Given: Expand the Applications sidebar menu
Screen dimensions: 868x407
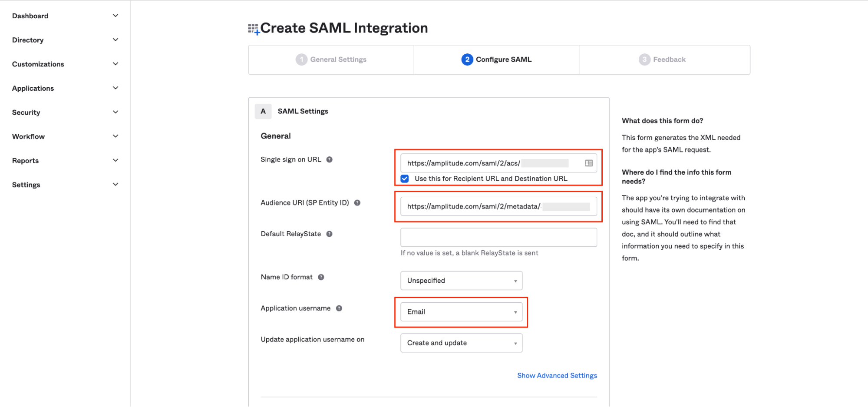Looking at the screenshot, I should pos(65,88).
